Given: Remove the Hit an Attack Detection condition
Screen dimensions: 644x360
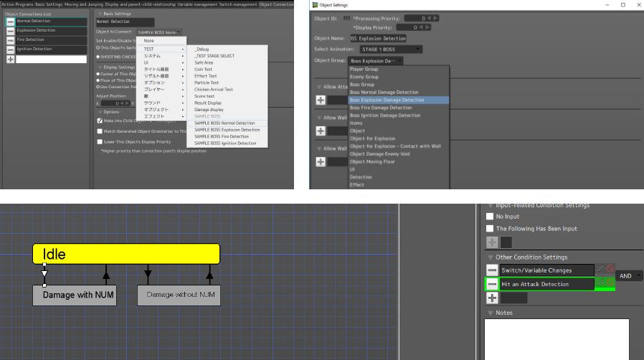Looking at the screenshot, I should click(492, 284).
